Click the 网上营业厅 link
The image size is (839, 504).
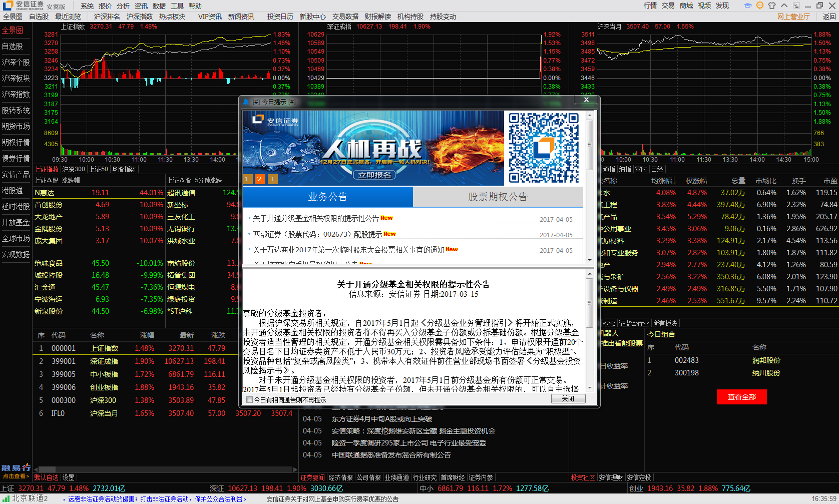click(x=793, y=17)
